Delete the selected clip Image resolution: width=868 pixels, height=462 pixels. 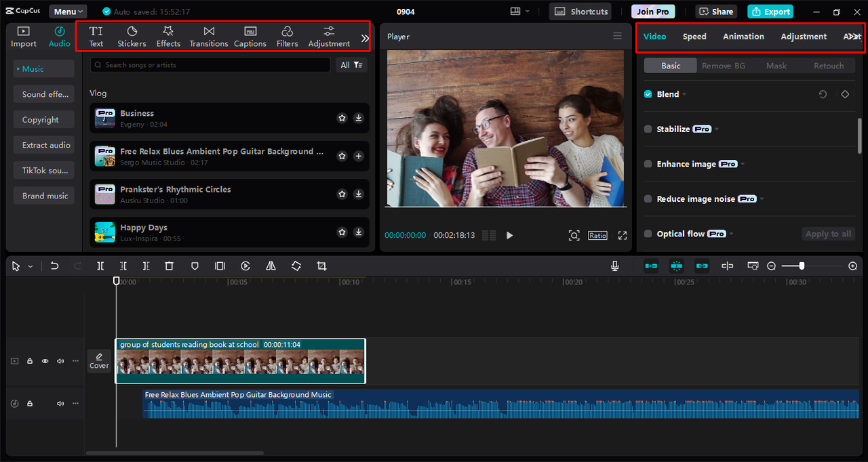pos(170,266)
